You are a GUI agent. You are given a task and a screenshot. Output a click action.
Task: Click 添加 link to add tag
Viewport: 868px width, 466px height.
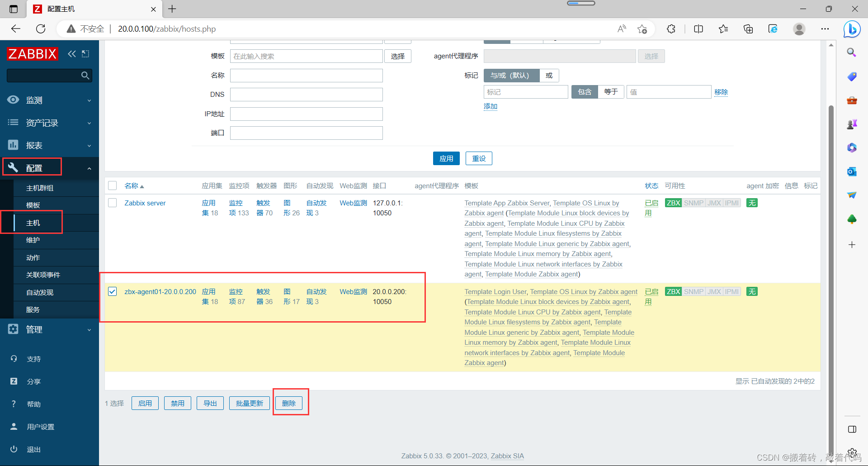[x=491, y=106]
